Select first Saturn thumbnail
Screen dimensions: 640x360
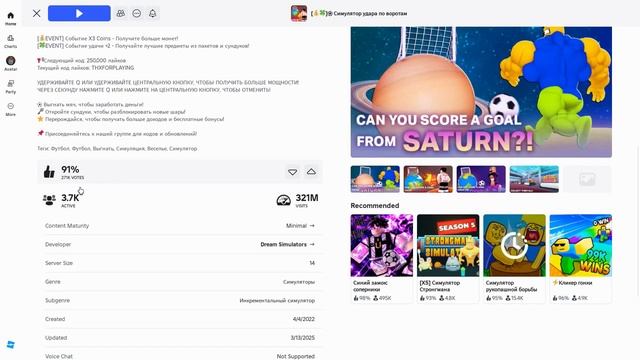[x=375, y=179]
